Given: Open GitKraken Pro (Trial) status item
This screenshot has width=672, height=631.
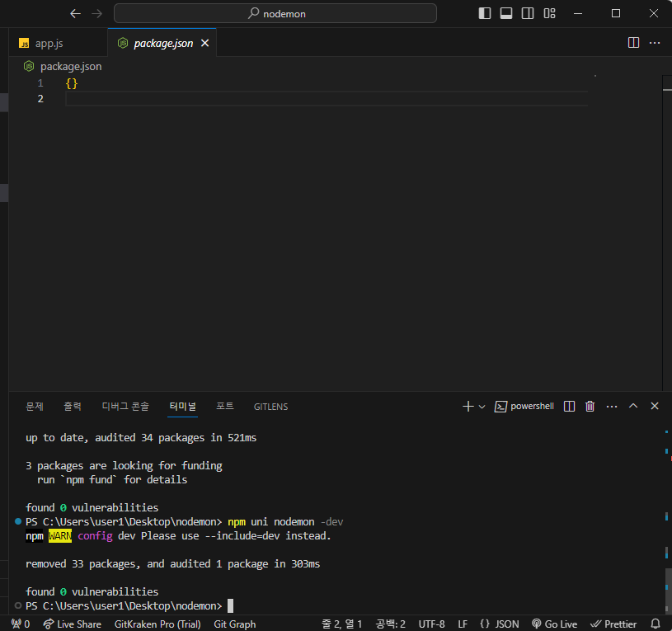Looking at the screenshot, I should (157, 624).
